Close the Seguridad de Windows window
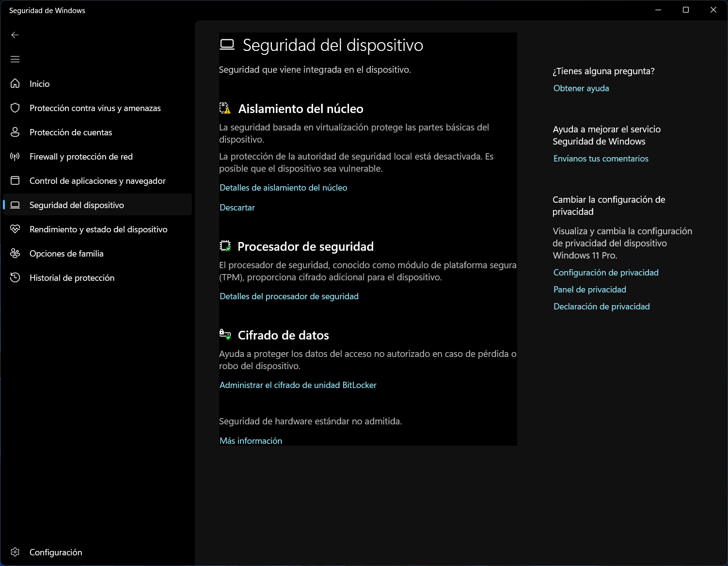Screen dimensions: 728x566 tap(713, 10)
